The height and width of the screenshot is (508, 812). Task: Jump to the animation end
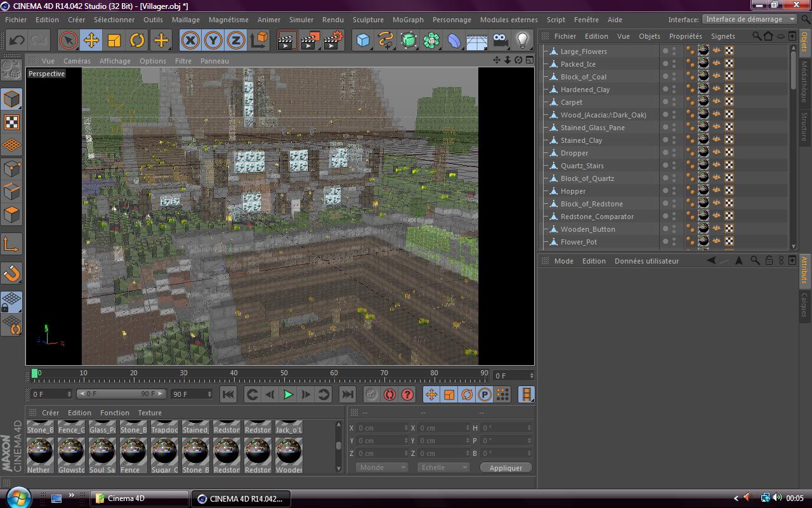pos(347,394)
